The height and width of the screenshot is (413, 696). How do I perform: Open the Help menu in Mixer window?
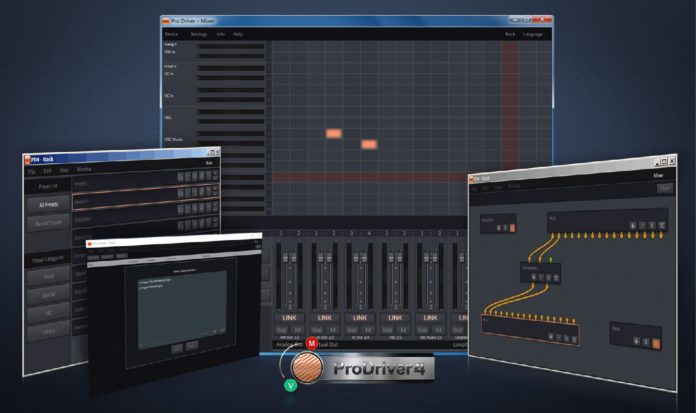coord(238,34)
